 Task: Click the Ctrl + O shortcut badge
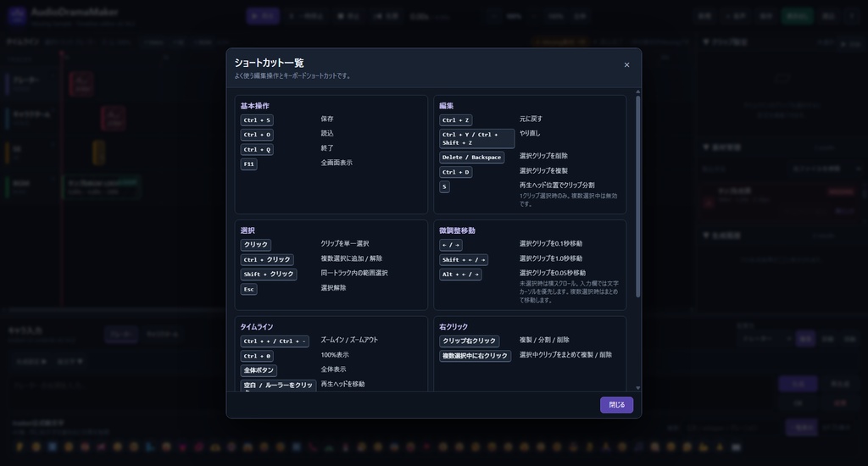point(257,135)
